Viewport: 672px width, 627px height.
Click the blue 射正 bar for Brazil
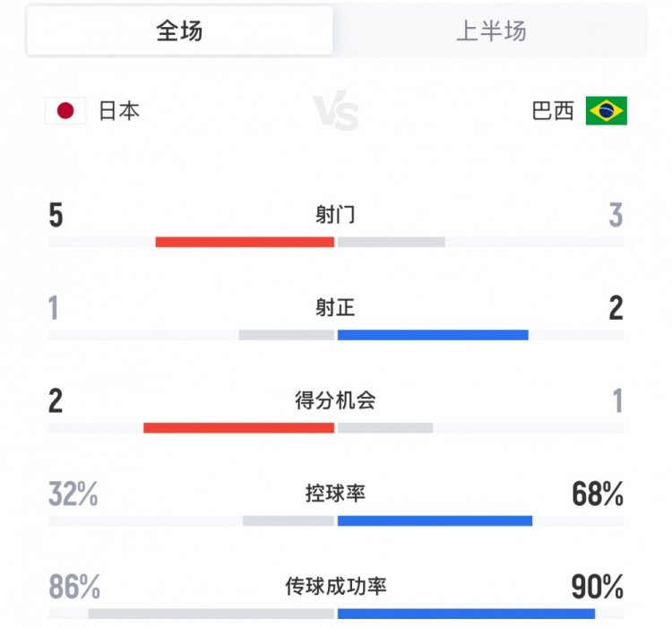click(433, 335)
